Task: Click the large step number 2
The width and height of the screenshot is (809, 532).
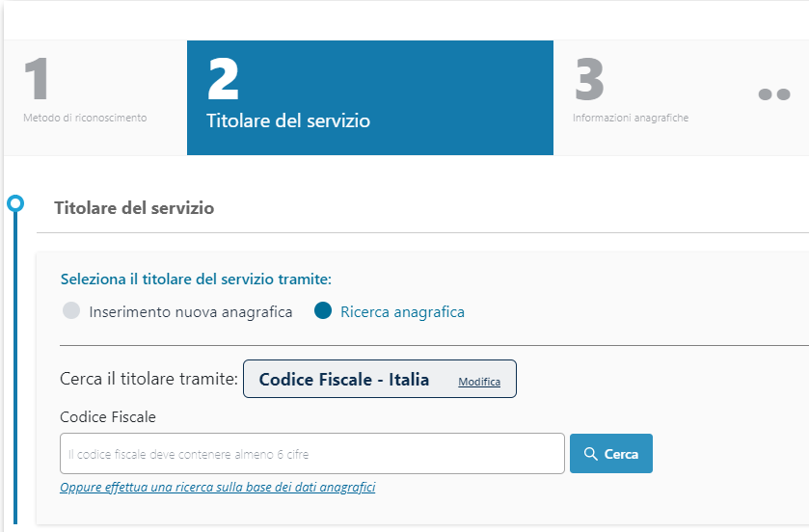Action: point(223,80)
